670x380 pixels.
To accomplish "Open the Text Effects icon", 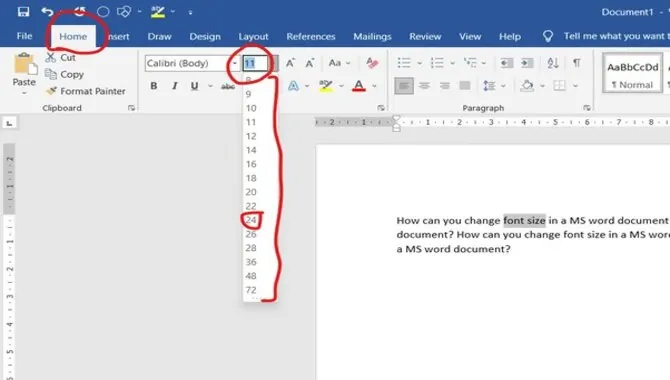I will 293,86.
